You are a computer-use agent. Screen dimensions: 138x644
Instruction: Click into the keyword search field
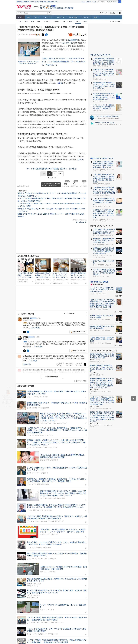point(32,13)
